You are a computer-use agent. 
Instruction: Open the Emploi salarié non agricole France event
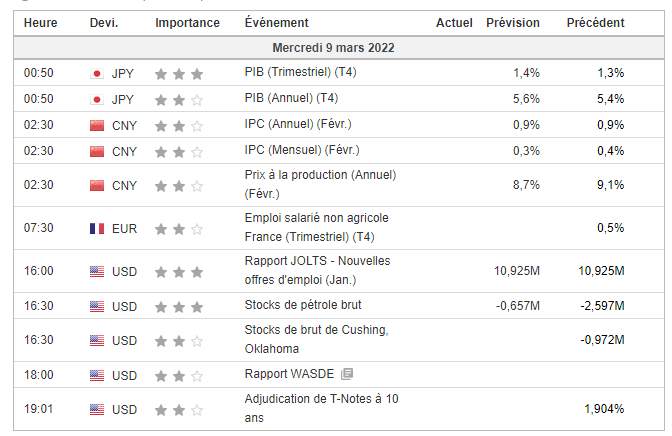pyautogui.click(x=316, y=228)
